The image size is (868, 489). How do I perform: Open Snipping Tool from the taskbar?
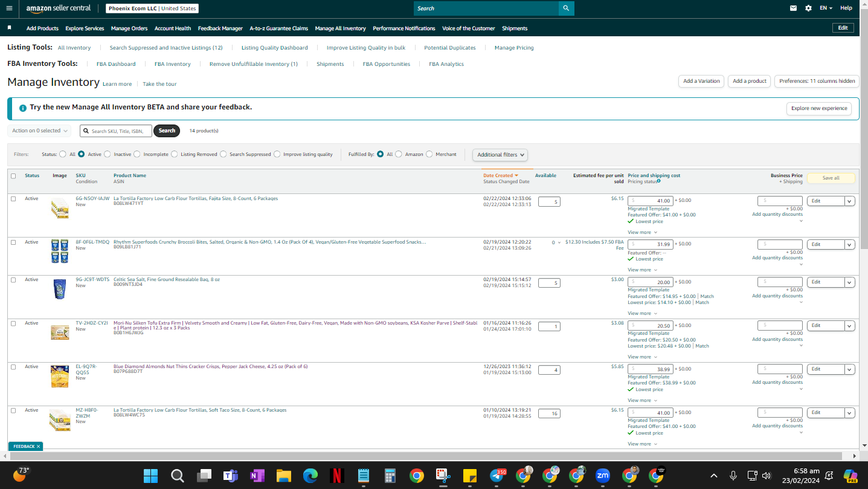(x=443, y=476)
